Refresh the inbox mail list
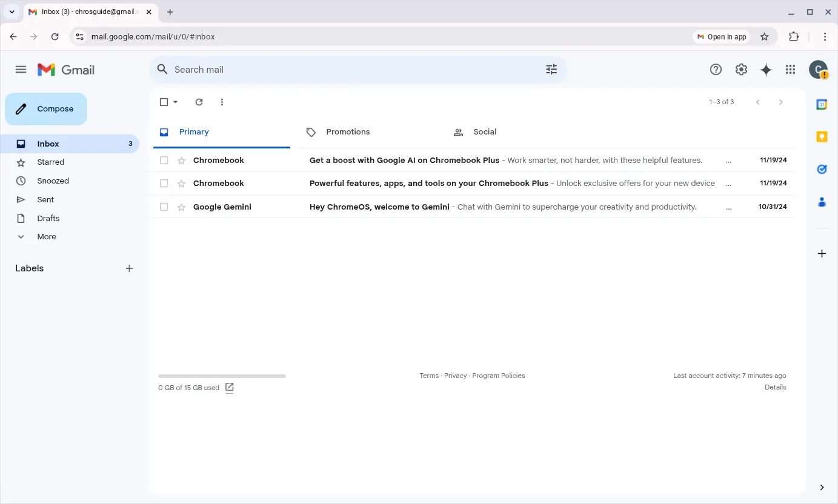The height and width of the screenshot is (504, 838). tap(199, 102)
